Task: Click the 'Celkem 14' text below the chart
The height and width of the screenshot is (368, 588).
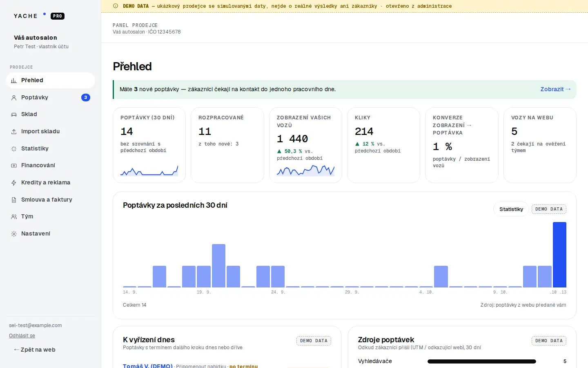Action: click(x=134, y=305)
